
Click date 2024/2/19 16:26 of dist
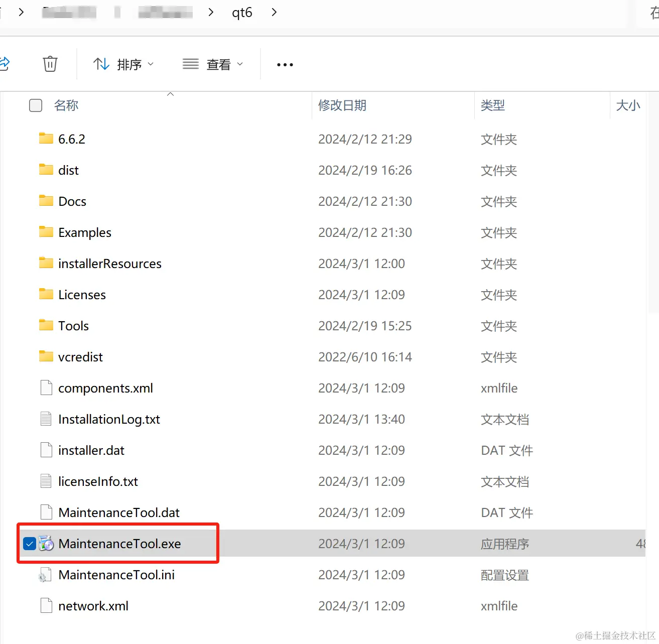click(365, 170)
